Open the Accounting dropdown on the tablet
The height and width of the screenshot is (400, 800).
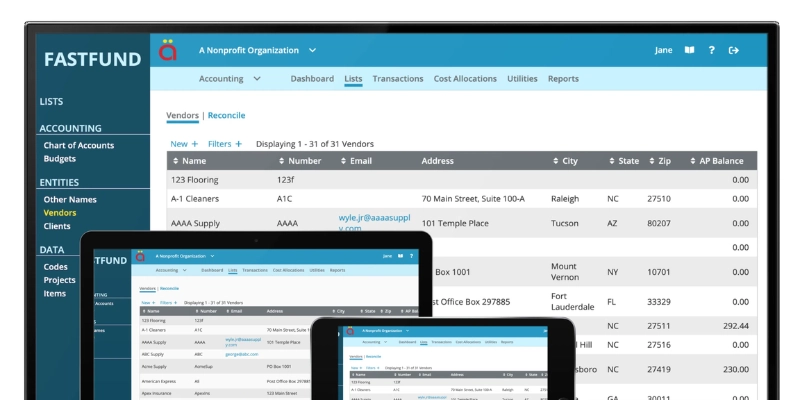tap(171, 270)
